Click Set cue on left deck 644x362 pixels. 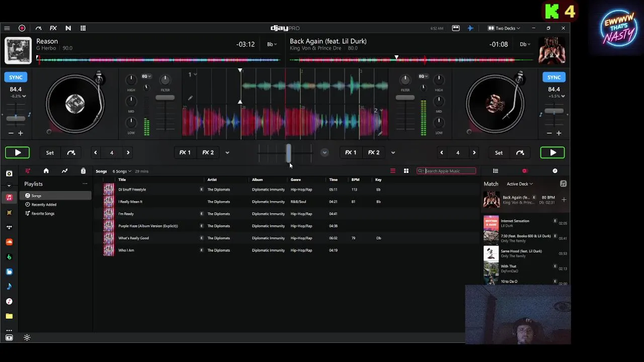click(50, 153)
